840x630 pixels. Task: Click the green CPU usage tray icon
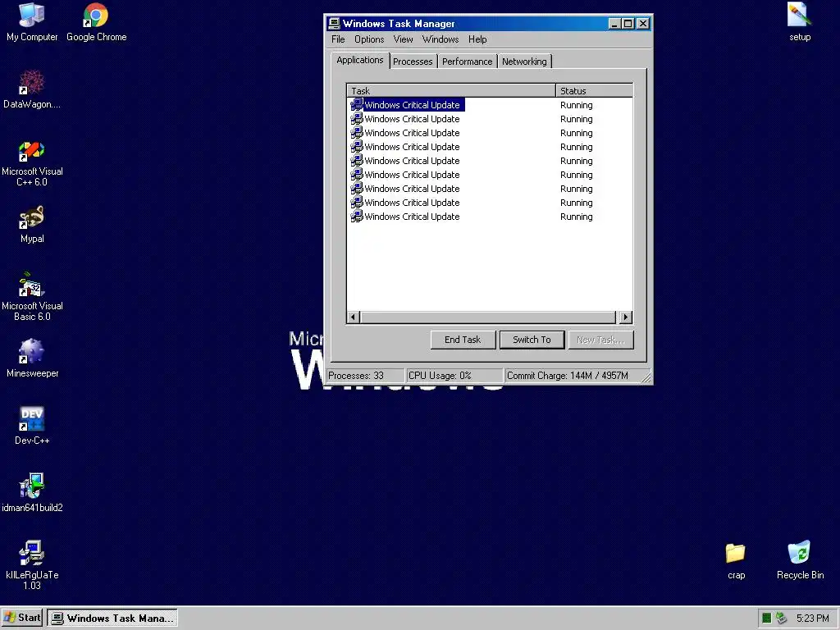767,619
